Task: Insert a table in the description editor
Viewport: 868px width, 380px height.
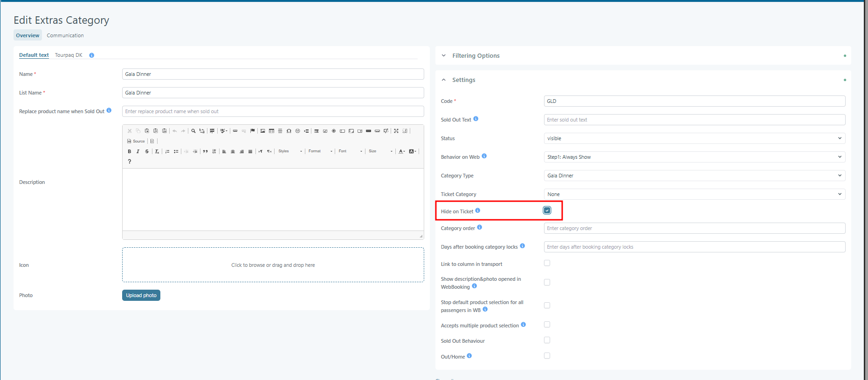Action: point(271,131)
